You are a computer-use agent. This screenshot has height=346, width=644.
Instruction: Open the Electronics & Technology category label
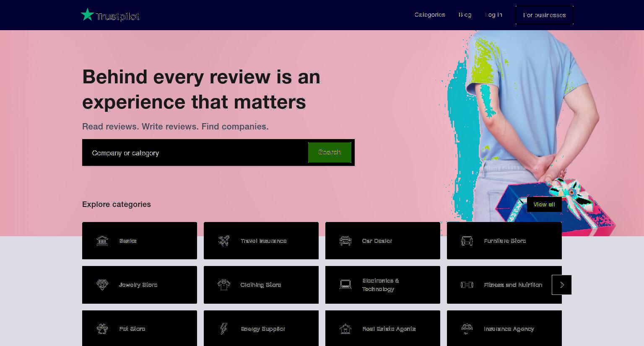pos(381,285)
